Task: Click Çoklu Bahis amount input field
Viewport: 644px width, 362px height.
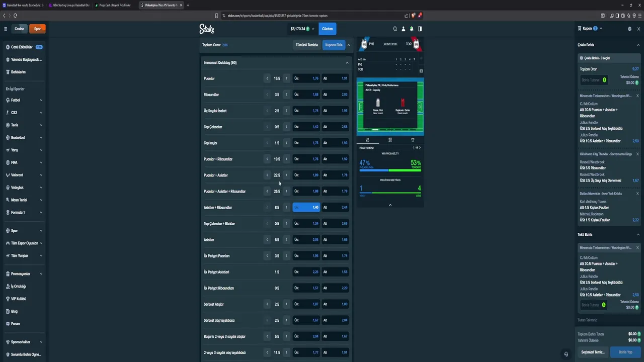Action: [x=594, y=80]
